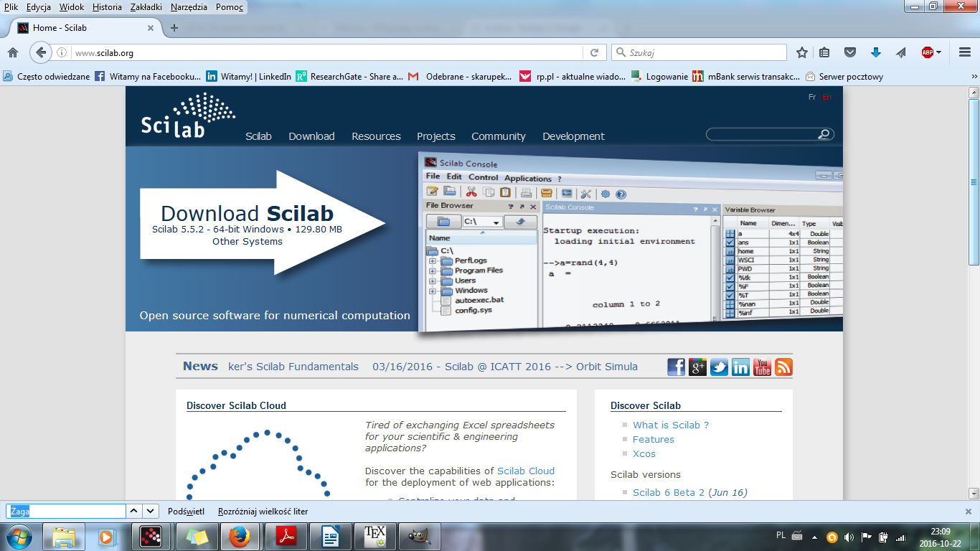
Task: Find next match arrow in find bar
Action: tap(151, 512)
